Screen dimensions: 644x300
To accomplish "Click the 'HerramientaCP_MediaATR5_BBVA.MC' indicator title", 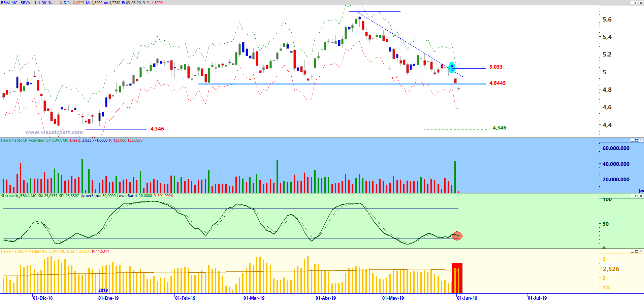I will pyautogui.click(x=33, y=251).
